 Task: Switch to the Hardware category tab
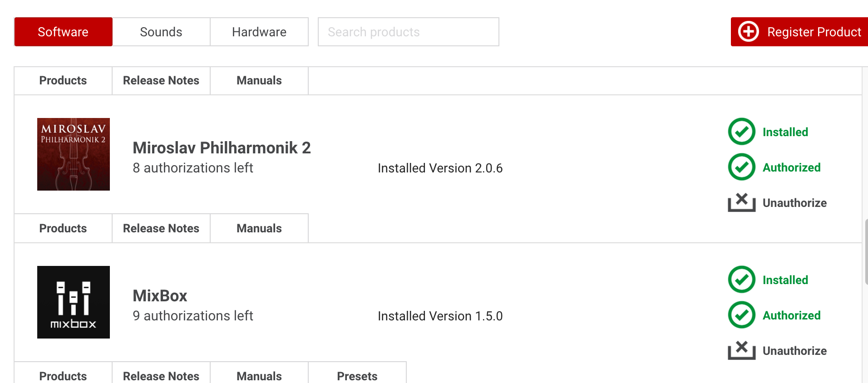tap(259, 32)
